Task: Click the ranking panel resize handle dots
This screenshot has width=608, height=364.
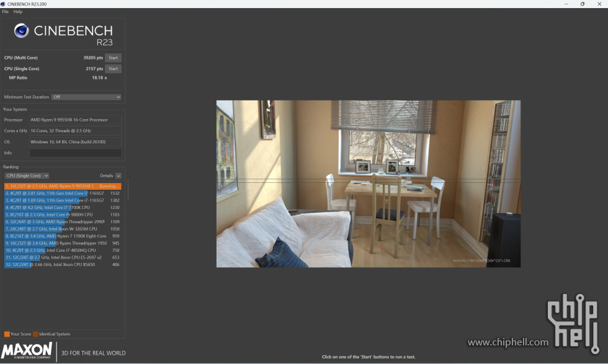Action: tap(128, 190)
